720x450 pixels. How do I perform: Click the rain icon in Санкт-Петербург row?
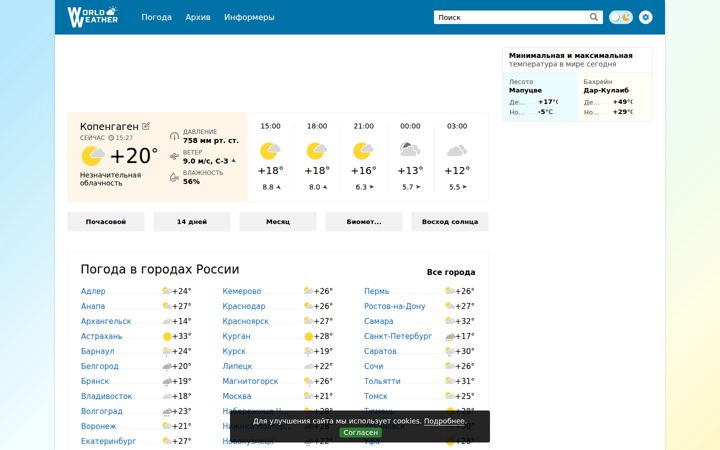pos(450,337)
